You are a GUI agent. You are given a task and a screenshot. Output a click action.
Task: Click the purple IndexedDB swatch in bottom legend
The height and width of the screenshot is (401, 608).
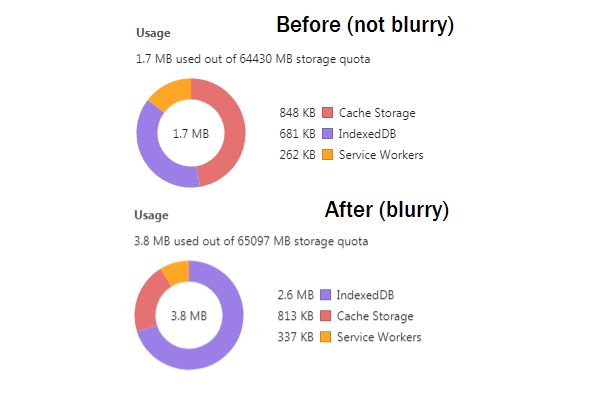326,295
